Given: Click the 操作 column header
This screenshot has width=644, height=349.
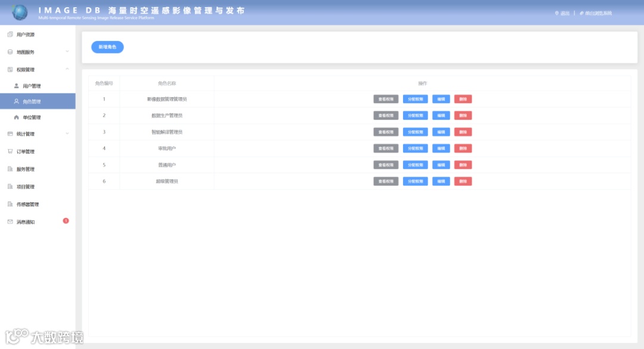Looking at the screenshot, I should coord(423,83).
